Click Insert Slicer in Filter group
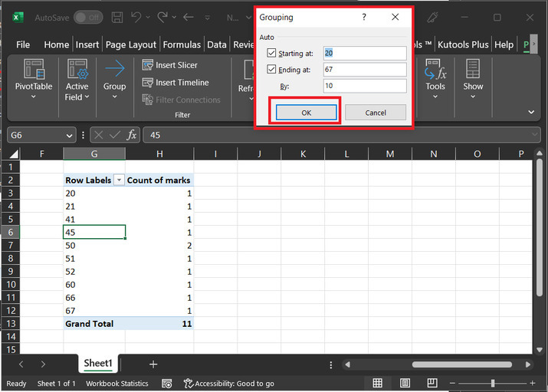This screenshot has width=548, height=392. (x=170, y=65)
